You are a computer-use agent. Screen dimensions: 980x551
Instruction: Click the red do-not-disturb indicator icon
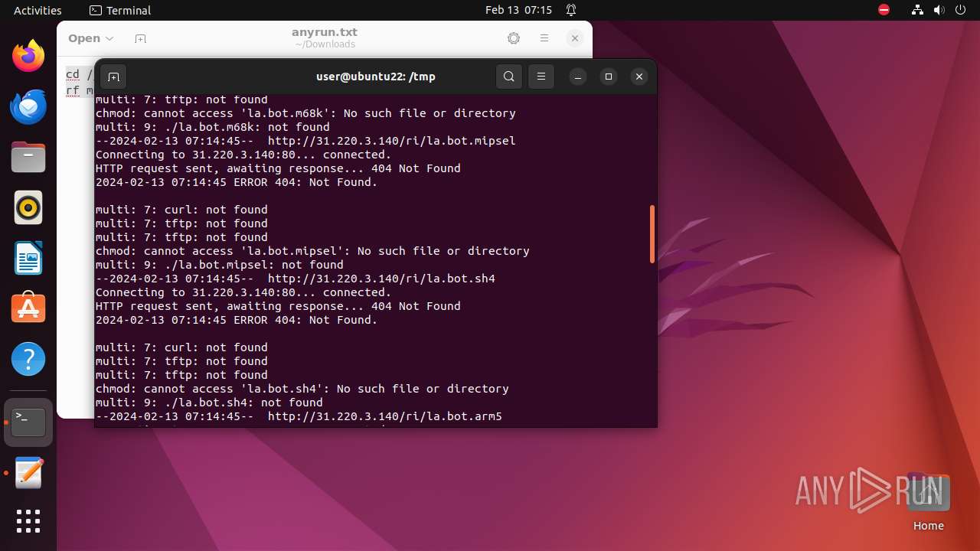point(884,10)
